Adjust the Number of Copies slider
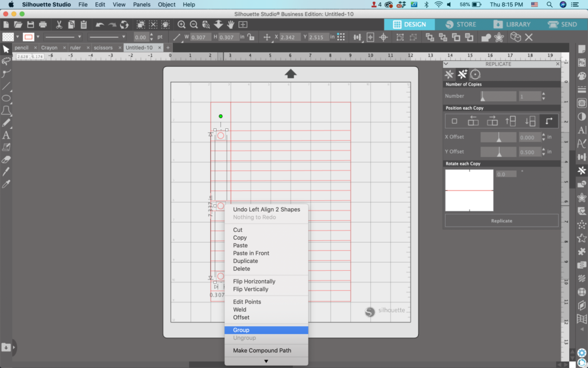This screenshot has height=368, width=588. click(498, 96)
